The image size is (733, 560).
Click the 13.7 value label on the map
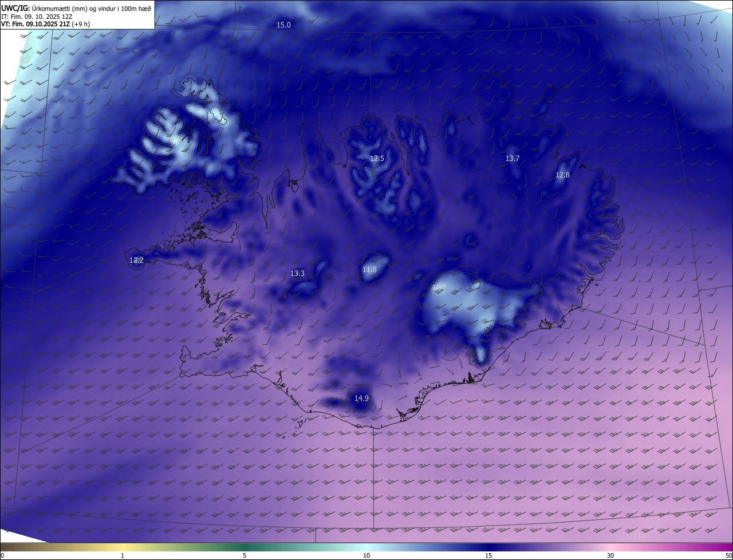pos(513,159)
